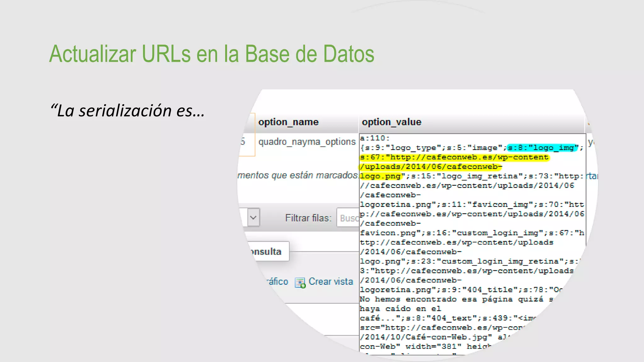Select the quadro_nayma_options cell
The height and width of the screenshot is (362, 644).
307,142
